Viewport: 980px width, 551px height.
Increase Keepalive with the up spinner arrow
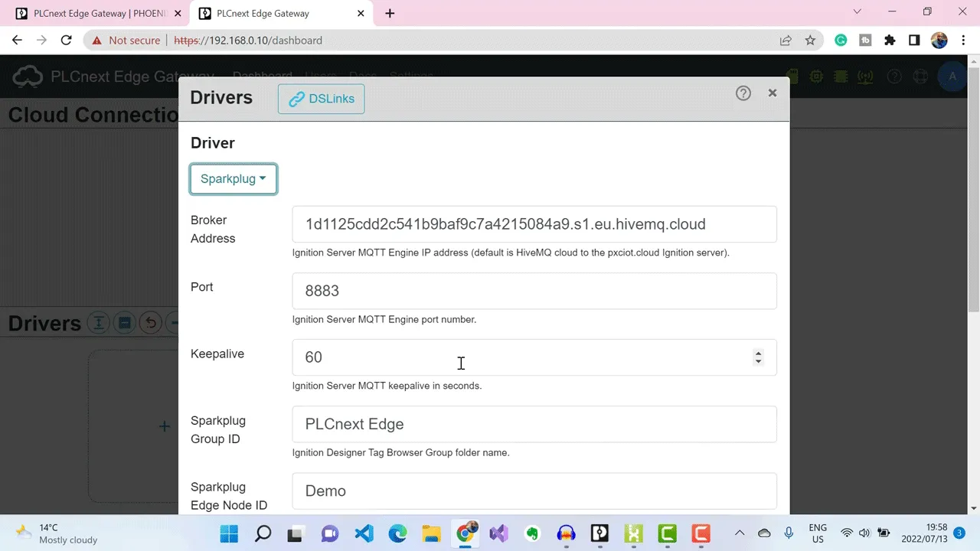point(758,354)
